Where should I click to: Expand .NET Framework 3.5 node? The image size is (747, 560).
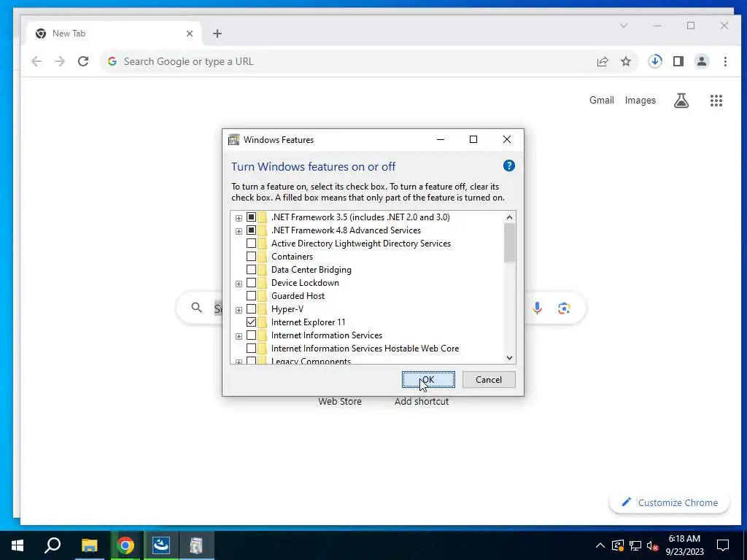(239, 218)
